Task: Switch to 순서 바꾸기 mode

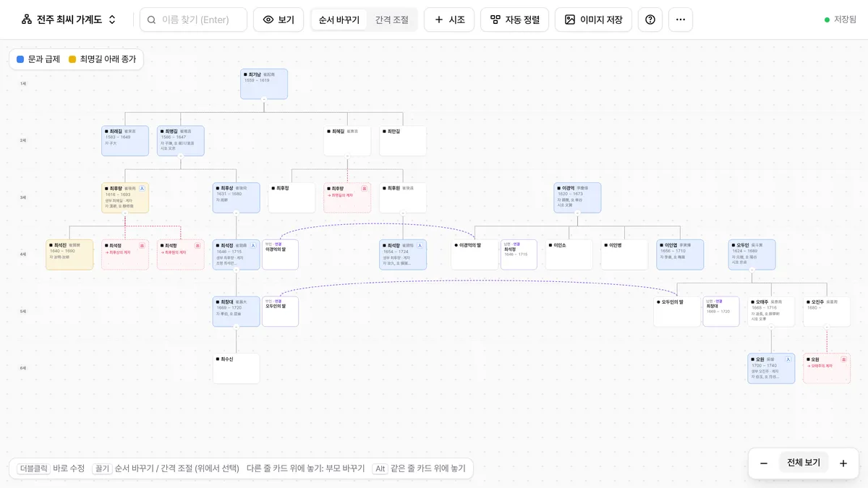Action: [339, 20]
